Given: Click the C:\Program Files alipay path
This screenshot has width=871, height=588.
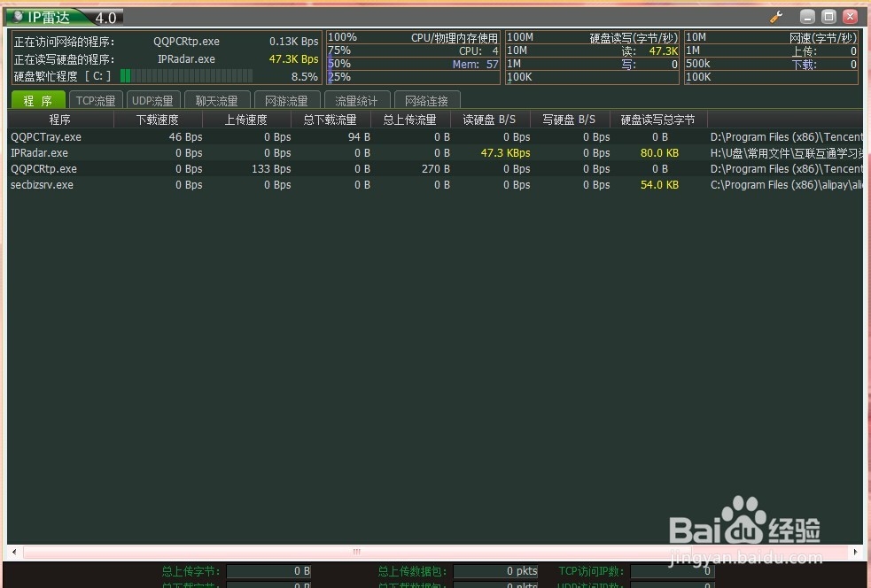Looking at the screenshot, I should [x=787, y=185].
